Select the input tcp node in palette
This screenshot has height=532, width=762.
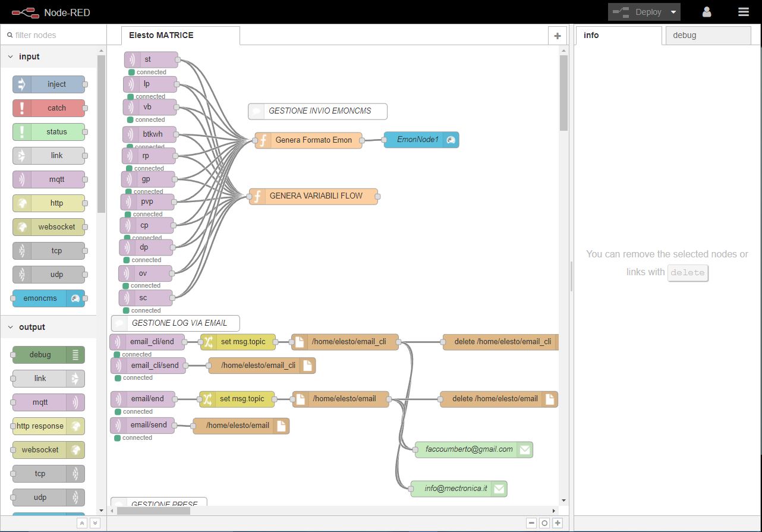49,251
